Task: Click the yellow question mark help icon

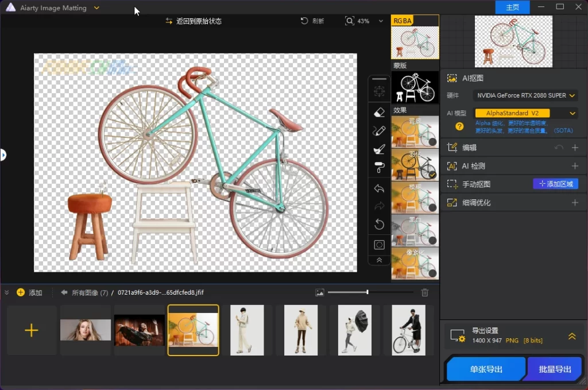Action: [x=459, y=126]
